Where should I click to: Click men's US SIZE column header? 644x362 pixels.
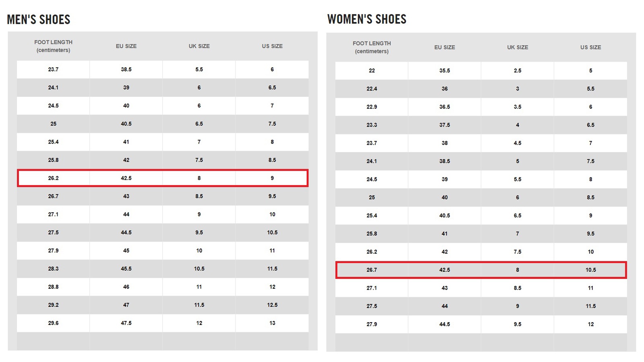[x=272, y=46]
